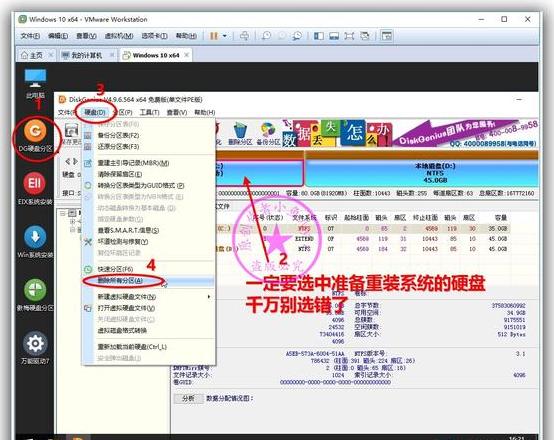Click DiskGenius 保存更改 toolbar icon
Screen dimensions: 554x440
point(72,134)
